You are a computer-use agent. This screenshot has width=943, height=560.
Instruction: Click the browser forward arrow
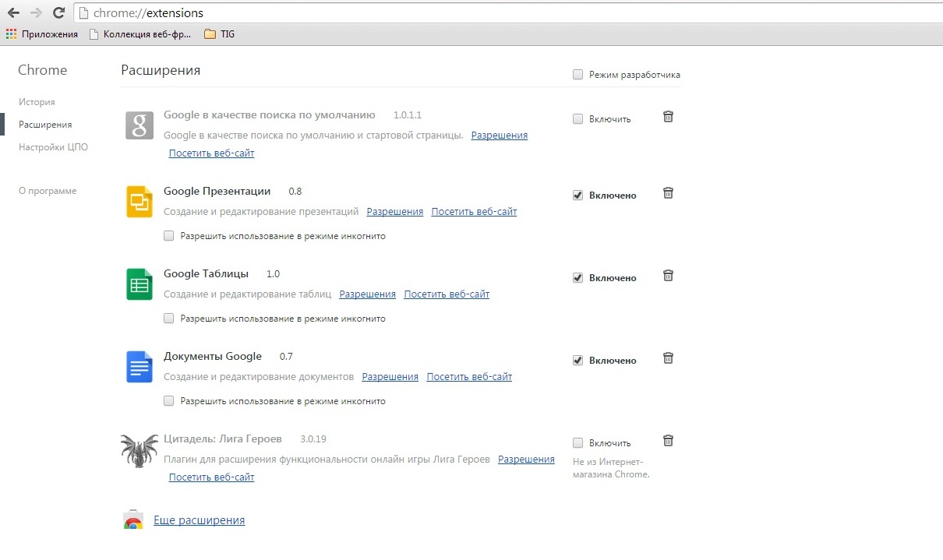coord(35,12)
